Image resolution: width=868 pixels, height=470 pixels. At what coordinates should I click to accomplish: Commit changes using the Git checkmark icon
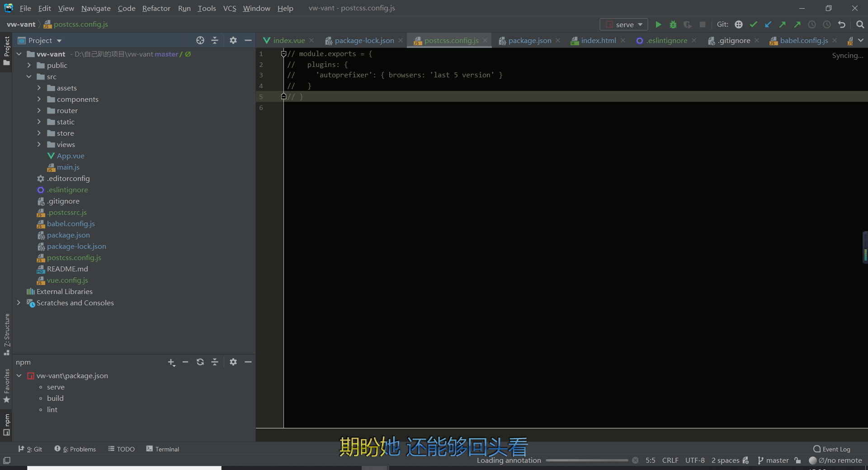click(x=753, y=24)
